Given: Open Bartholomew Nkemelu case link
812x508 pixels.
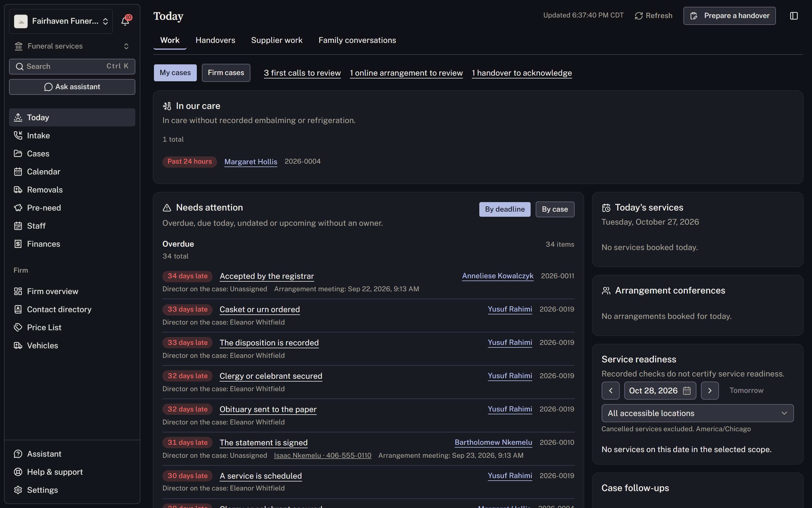Looking at the screenshot, I should coord(493,442).
